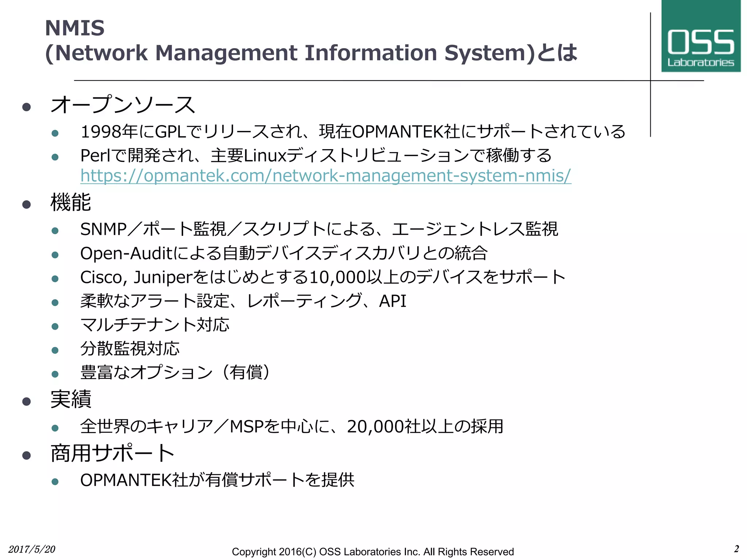The image size is (747, 560).
Task: Select the Perlで開発され line
Action: coord(316,156)
